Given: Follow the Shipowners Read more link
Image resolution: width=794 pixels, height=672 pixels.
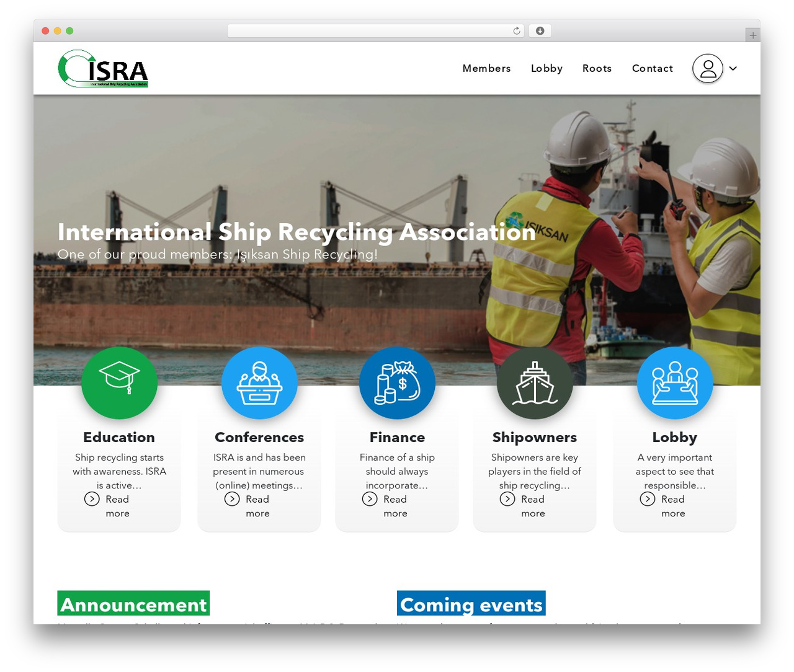Looking at the screenshot, I should (533, 506).
